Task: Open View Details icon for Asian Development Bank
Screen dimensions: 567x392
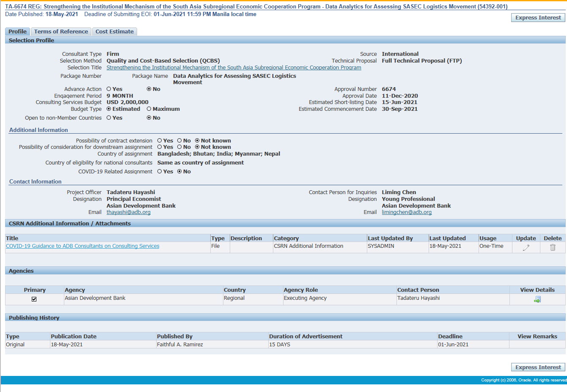Action: coord(537,299)
